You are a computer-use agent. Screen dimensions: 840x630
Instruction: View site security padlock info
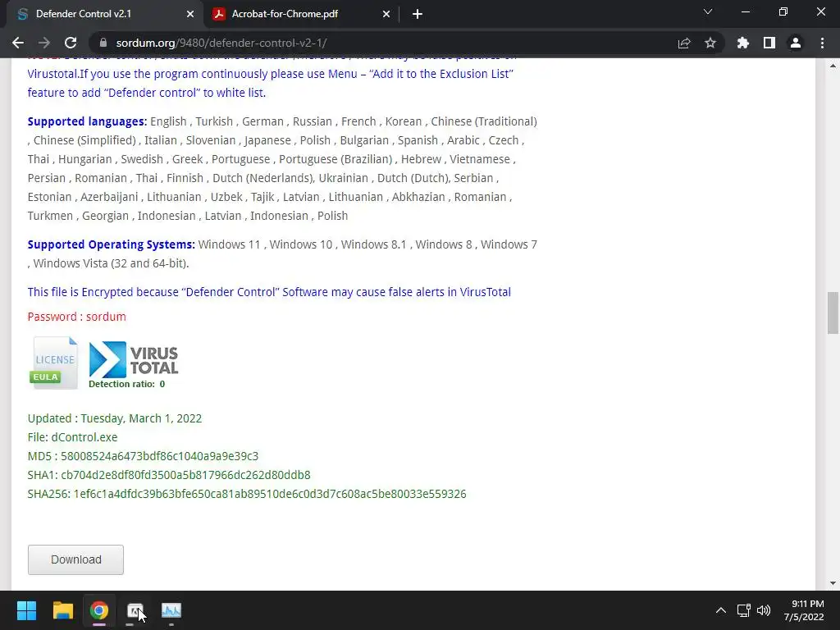(x=103, y=43)
